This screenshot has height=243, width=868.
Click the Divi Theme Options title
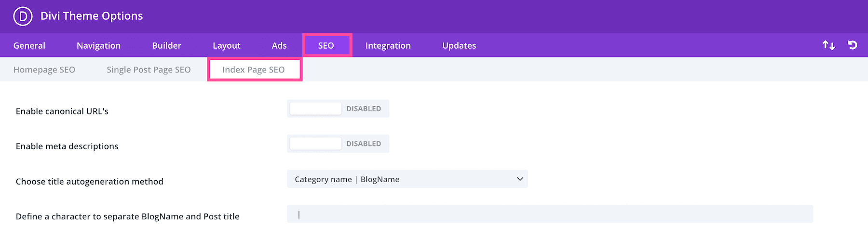[92, 16]
